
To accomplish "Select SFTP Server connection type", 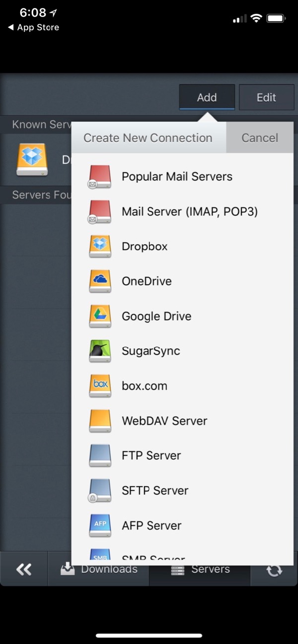I will coord(182,491).
